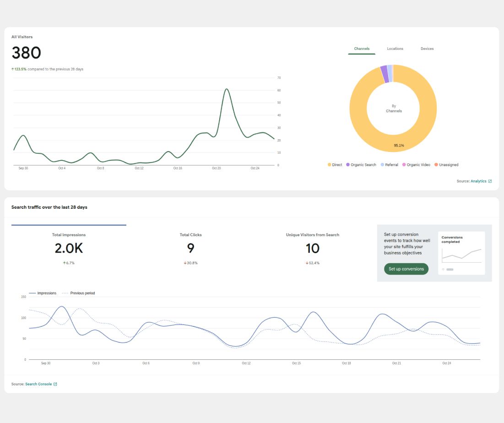
Task: Open the external link icon beside Analytics
Action: 490,181
